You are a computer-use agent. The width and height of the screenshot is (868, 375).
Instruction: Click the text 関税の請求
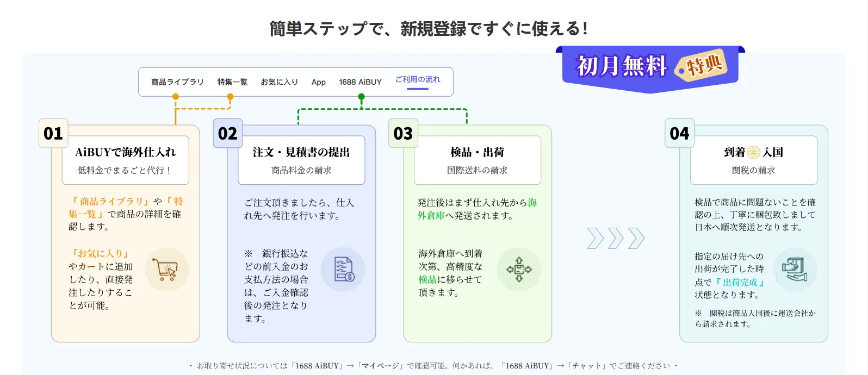tap(754, 171)
